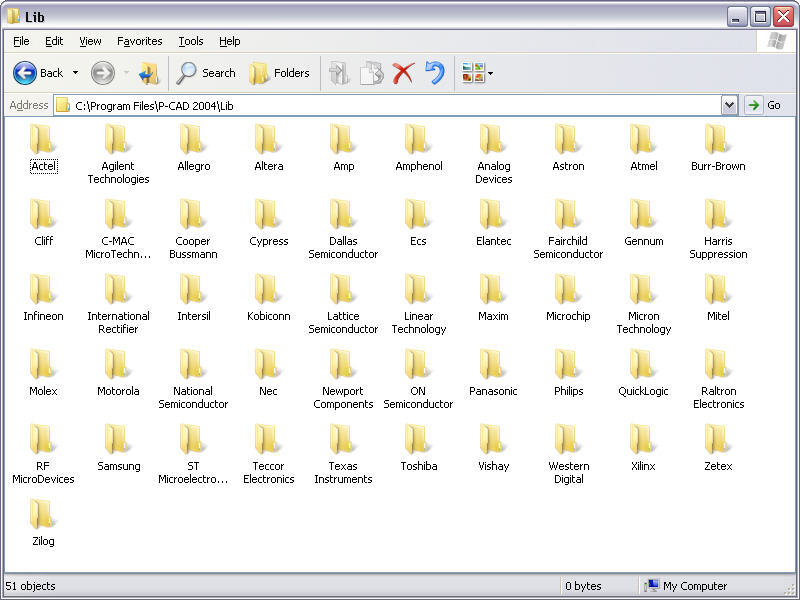The height and width of the screenshot is (600, 800).
Task: Select the ON Semiconductor folder
Action: [418, 380]
